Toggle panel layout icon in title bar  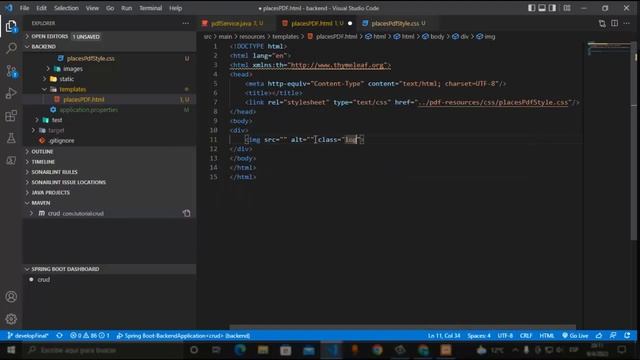[x=542, y=8]
